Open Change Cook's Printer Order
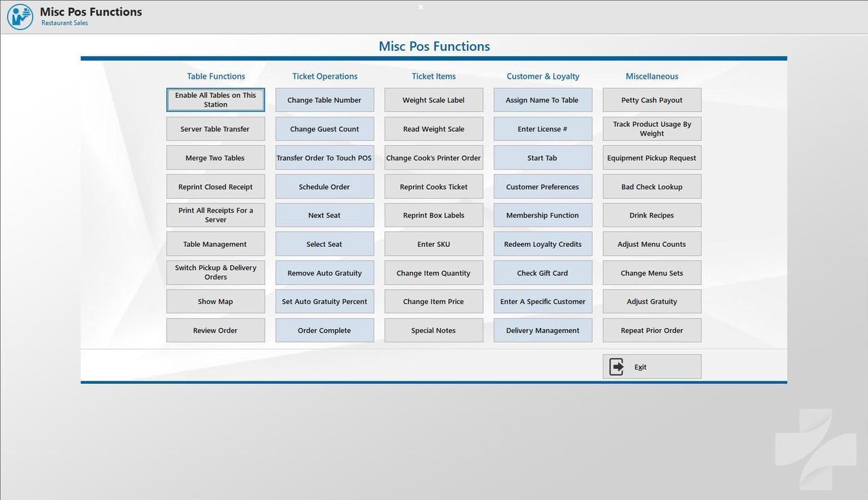 click(434, 157)
